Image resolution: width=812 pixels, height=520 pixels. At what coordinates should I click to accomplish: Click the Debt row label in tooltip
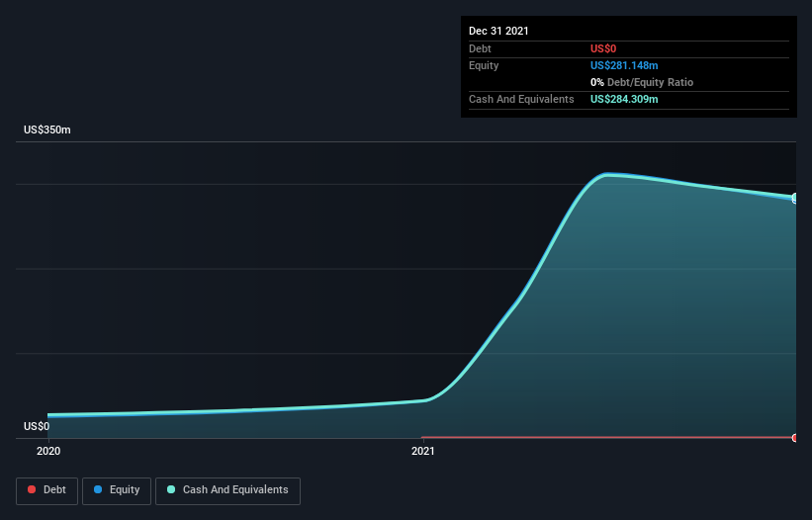pyautogui.click(x=480, y=48)
